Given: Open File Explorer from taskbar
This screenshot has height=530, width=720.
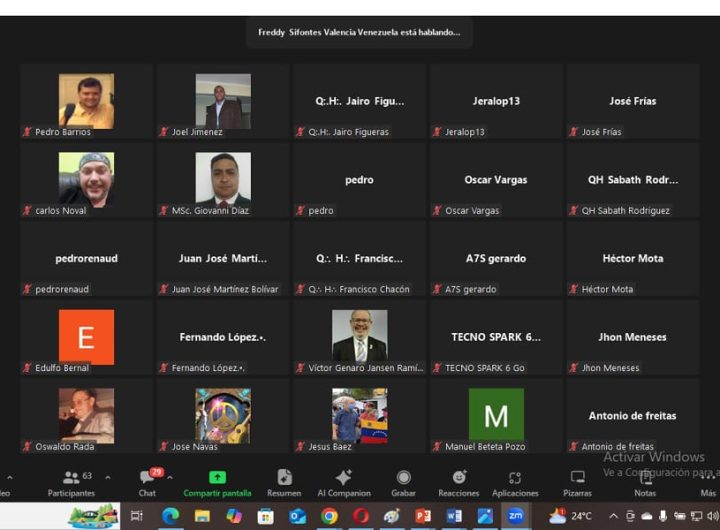Looking at the screenshot, I should tap(202, 516).
